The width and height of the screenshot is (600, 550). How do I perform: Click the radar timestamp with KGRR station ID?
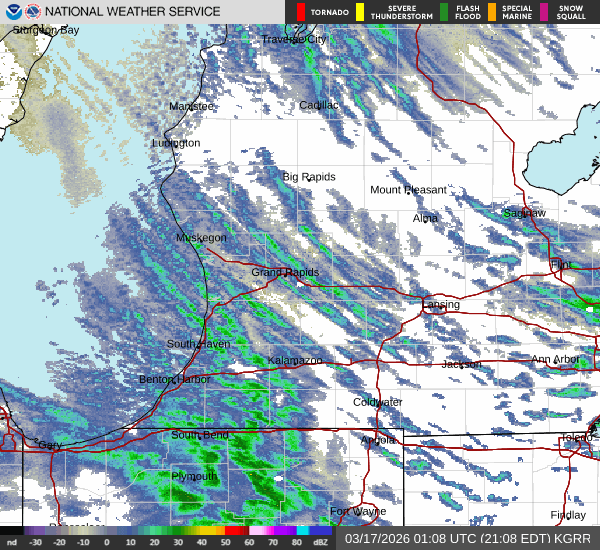click(469, 539)
